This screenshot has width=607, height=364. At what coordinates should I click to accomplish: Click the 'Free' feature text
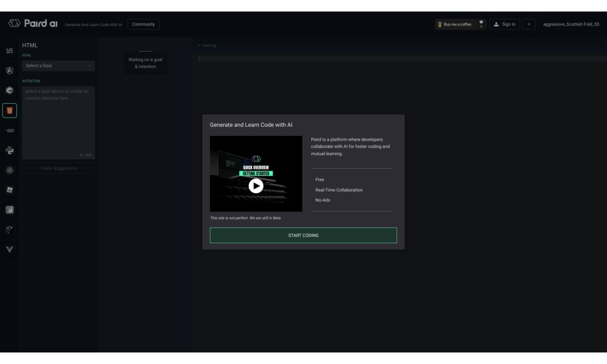(320, 180)
